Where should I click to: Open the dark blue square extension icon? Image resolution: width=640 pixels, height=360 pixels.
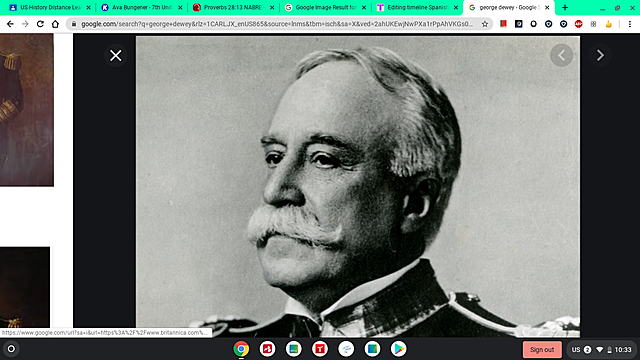click(518, 24)
